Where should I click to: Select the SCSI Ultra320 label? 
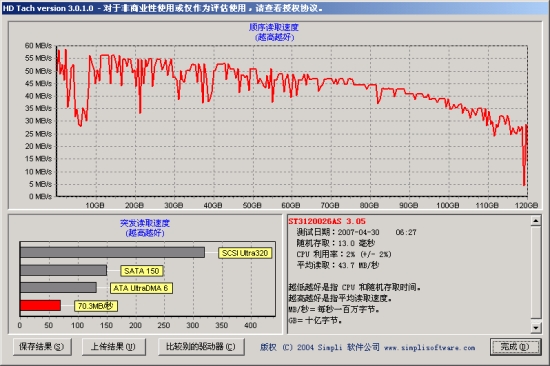click(x=245, y=253)
